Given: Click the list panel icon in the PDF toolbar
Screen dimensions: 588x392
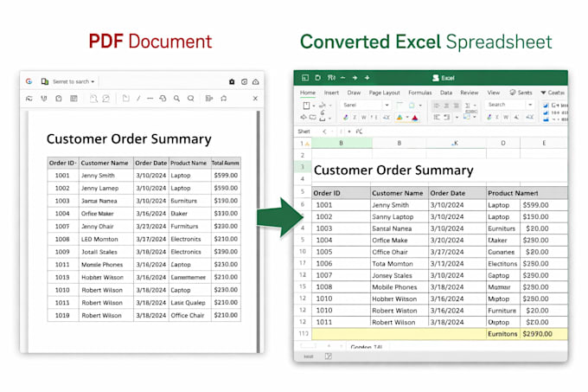Looking at the screenshot, I should (x=73, y=99).
